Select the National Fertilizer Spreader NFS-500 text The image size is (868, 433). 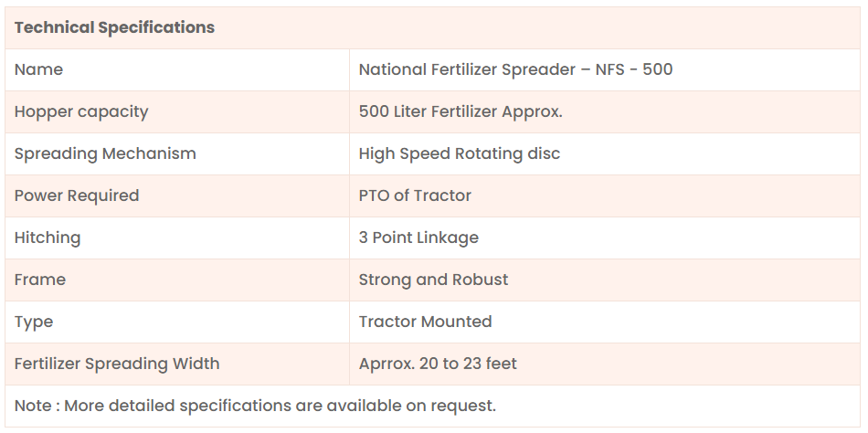[x=515, y=69]
